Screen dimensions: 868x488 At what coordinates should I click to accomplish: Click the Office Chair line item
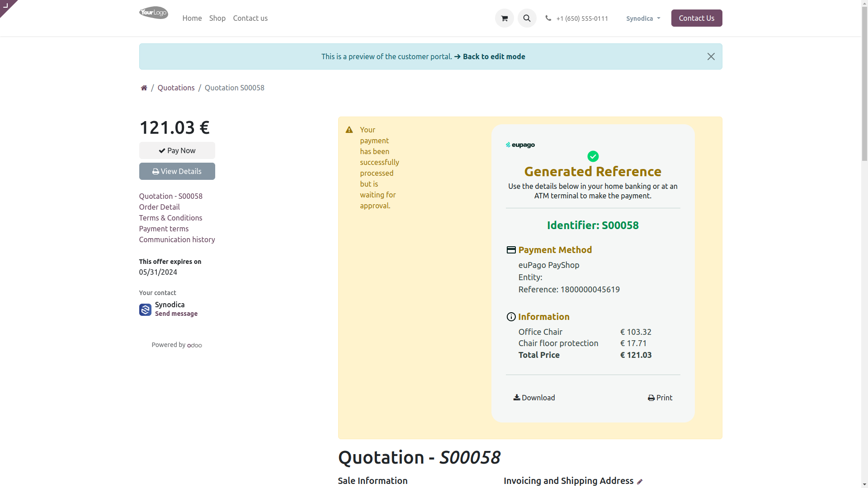click(540, 332)
